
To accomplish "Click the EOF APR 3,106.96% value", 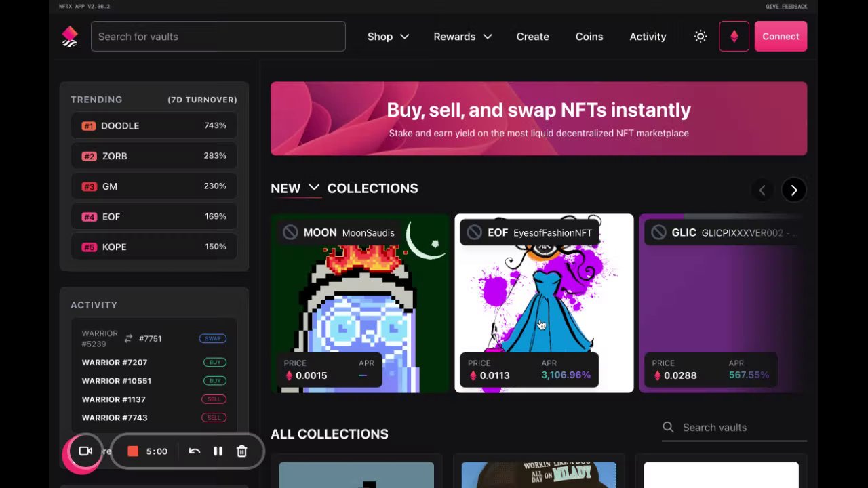I will (x=566, y=375).
